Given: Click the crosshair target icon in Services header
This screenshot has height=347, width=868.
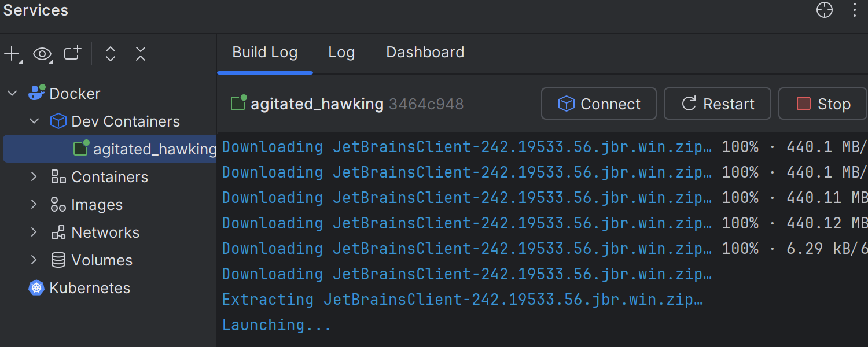Looking at the screenshot, I should point(825,10).
